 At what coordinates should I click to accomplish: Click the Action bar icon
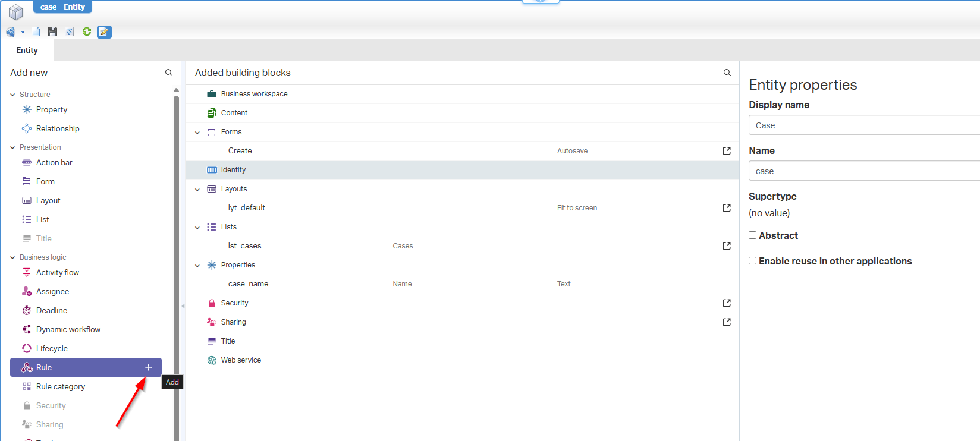[x=27, y=162]
